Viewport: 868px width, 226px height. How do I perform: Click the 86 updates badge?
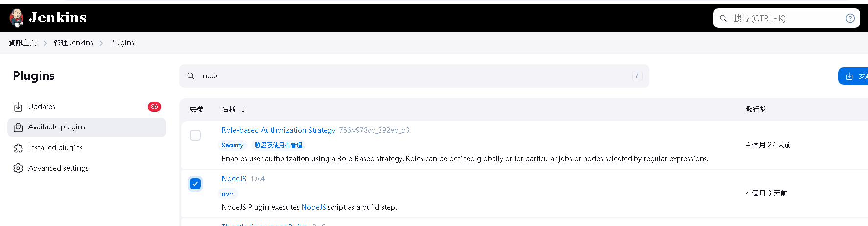[x=154, y=107]
